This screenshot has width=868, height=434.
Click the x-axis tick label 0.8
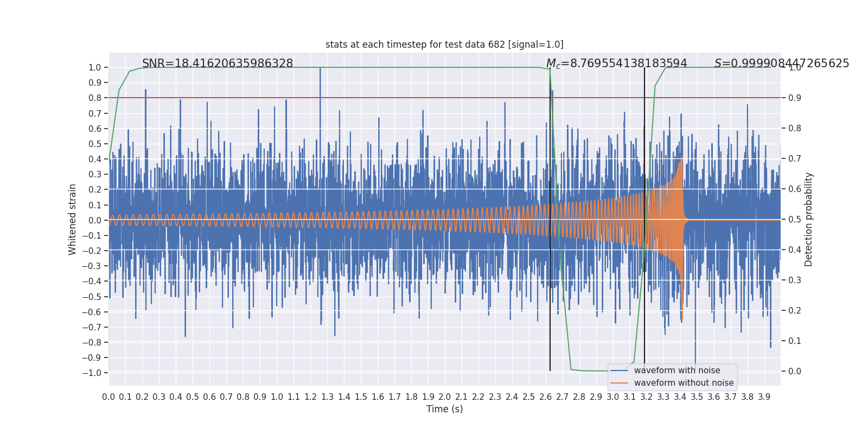pos(243,397)
